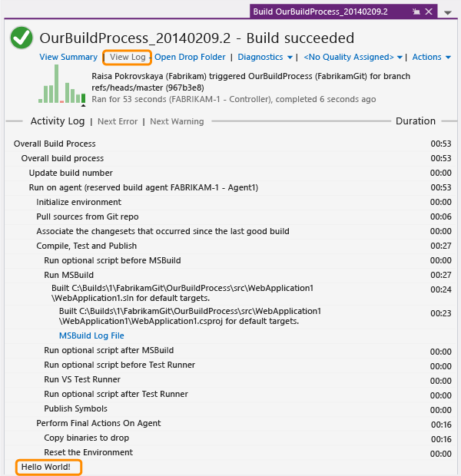This screenshot has height=476, width=461.
Task: Jump to Next Warning
Action: point(177,121)
